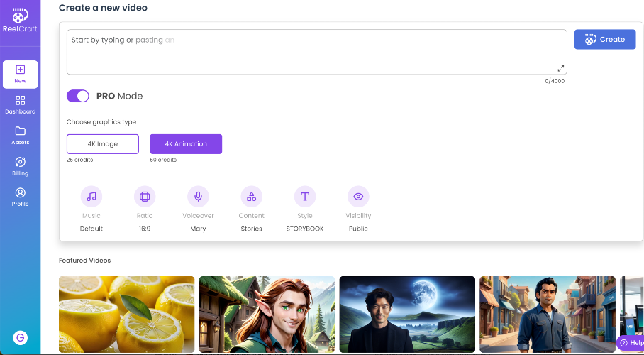Click the G account avatar

click(20, 338)
